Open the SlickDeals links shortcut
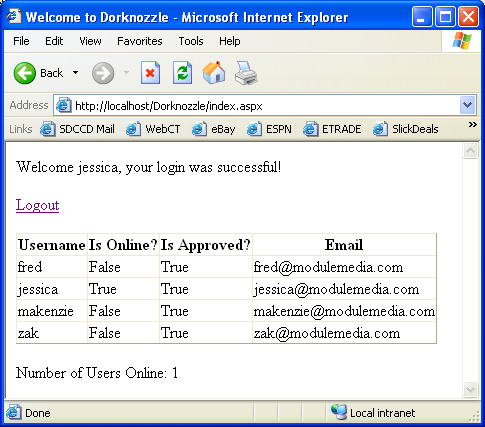485x427 pixels. click(x=406, y=129)
